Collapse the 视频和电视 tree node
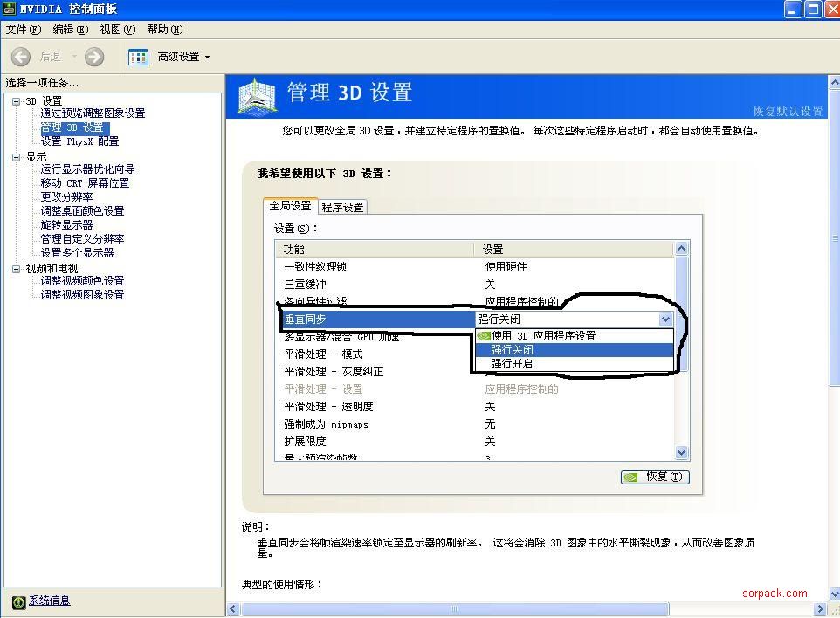The image size is (840, 618). 16,269
